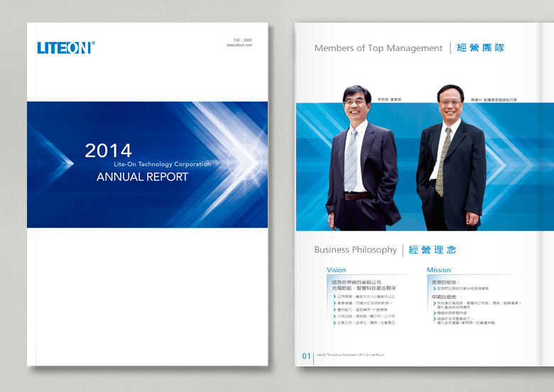Click the man with the patterned gold tie
This screenshot has width=554, height=392.
point(451,158)
